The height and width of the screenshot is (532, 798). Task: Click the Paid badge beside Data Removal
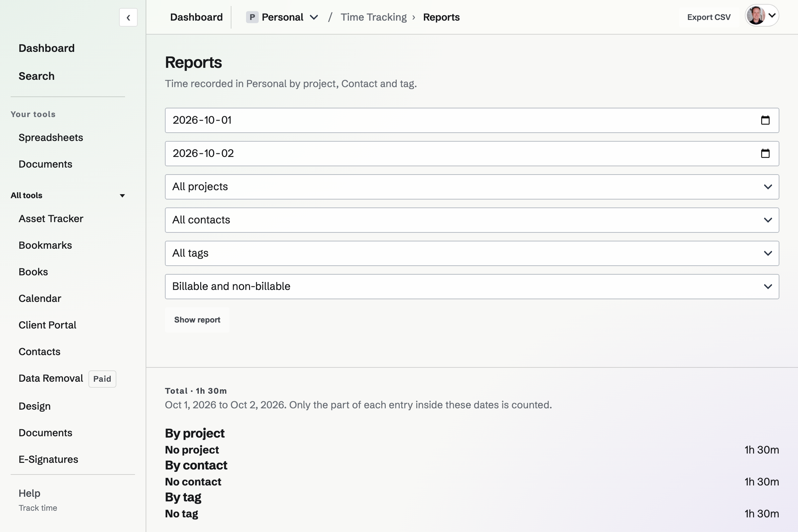102,379
